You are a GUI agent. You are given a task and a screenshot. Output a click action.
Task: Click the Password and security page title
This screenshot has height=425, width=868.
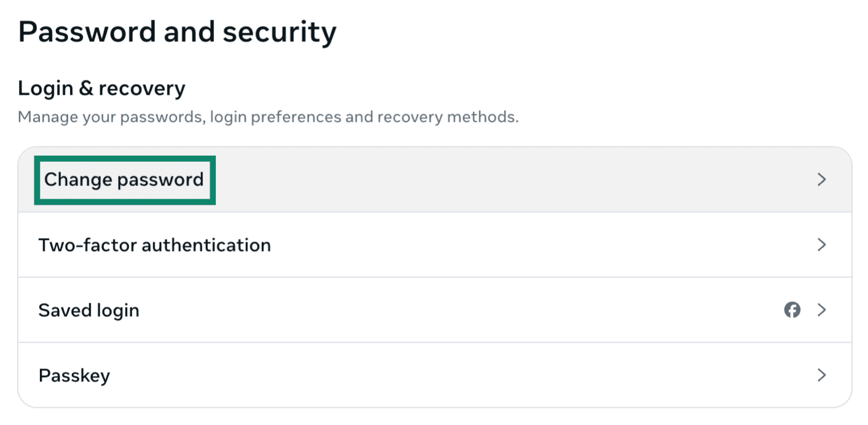click(x=178, y=33)
